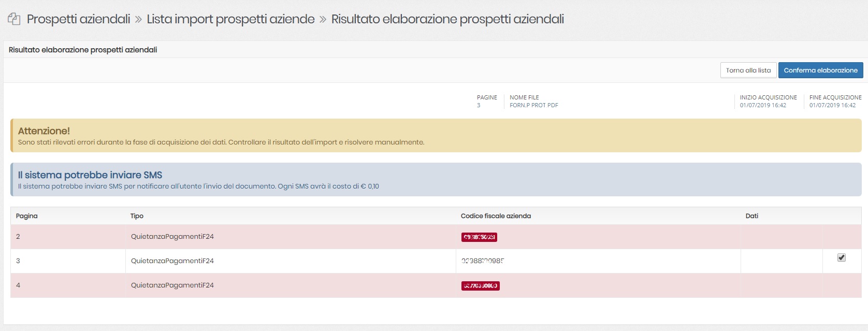Click the Inizio acquisizione date value
The height and width of the screenshot is (331, 868).
coord(762,105)
